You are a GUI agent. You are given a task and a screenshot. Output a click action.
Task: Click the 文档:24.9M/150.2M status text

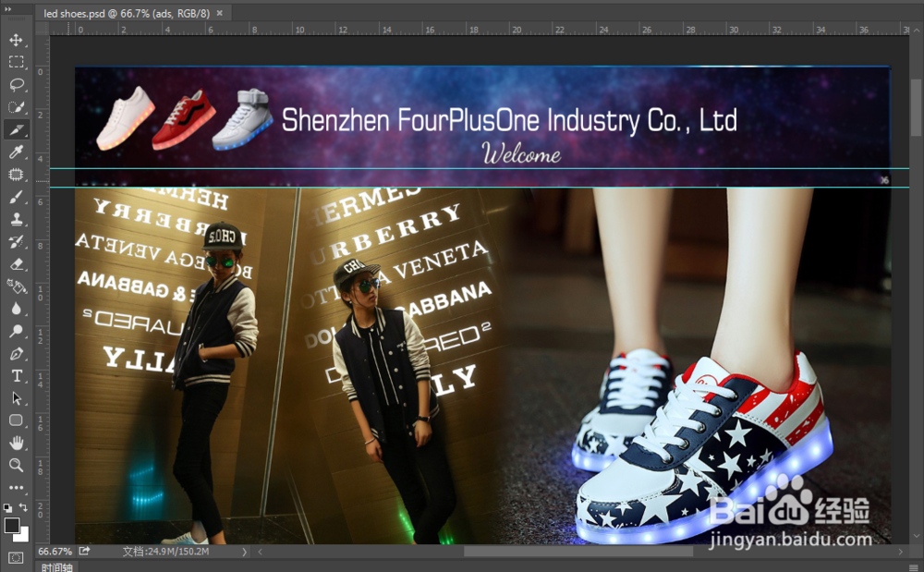pos(165,552)
